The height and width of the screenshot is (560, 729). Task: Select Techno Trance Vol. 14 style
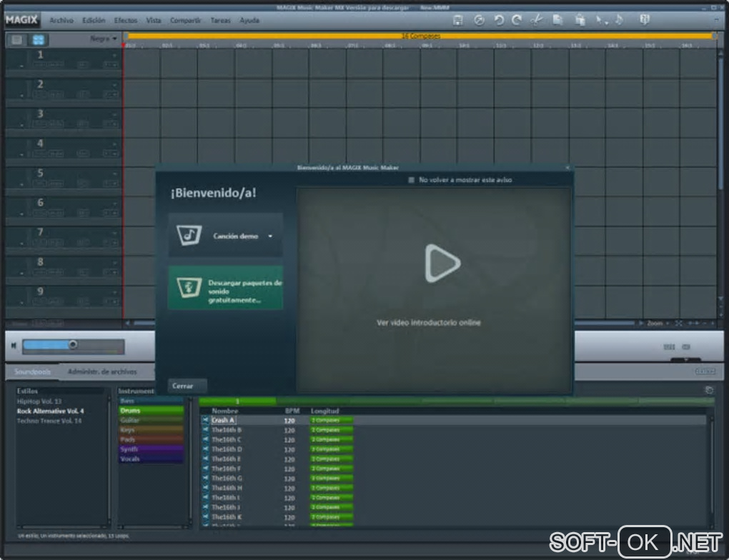point(49,421)
